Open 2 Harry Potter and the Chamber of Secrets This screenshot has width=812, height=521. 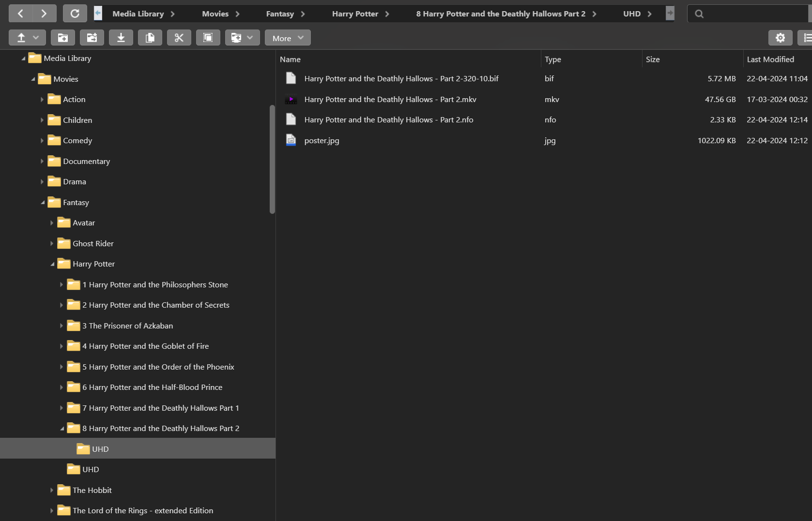pyautogui.click(x=156, y=305)
